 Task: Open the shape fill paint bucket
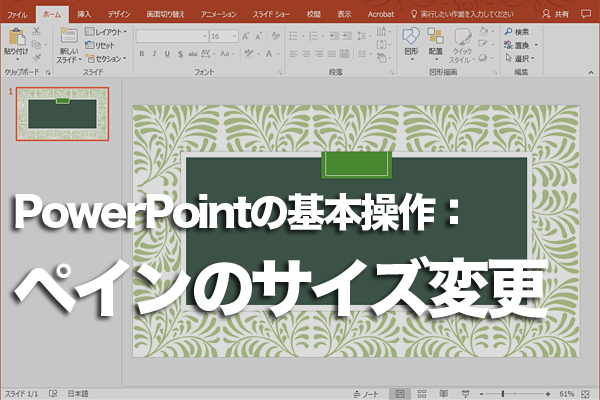[x=486, y=31]
